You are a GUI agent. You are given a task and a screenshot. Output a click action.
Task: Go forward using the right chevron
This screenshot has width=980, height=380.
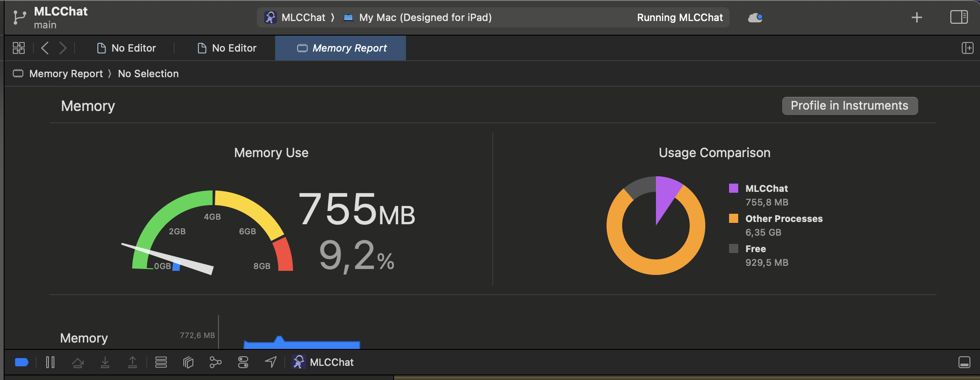[63, 48]
